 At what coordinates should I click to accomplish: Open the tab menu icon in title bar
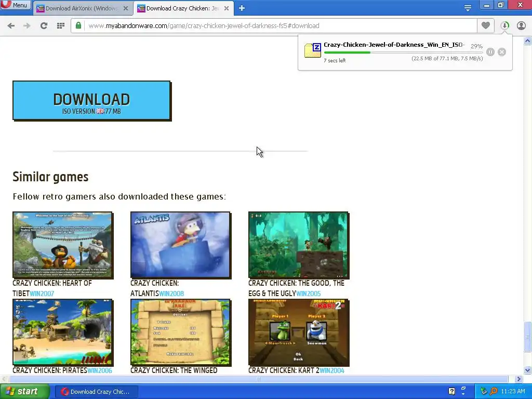coord(468,8)
